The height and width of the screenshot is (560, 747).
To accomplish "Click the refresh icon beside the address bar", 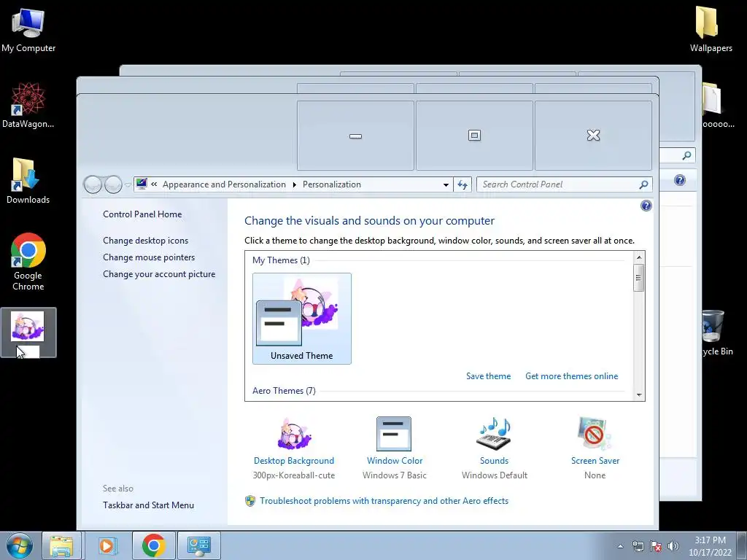I will 462,184.
